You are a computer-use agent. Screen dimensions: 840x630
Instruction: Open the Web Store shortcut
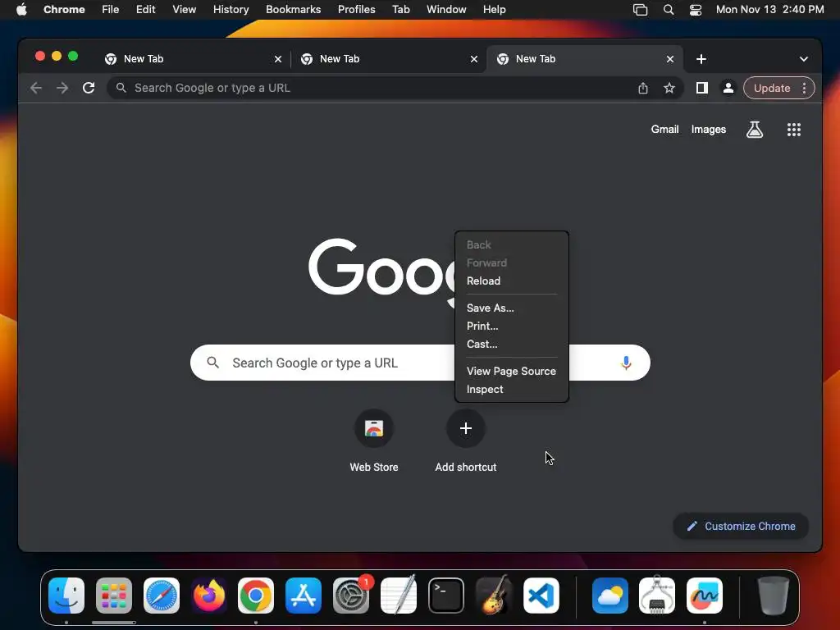(x=374, y=428)
